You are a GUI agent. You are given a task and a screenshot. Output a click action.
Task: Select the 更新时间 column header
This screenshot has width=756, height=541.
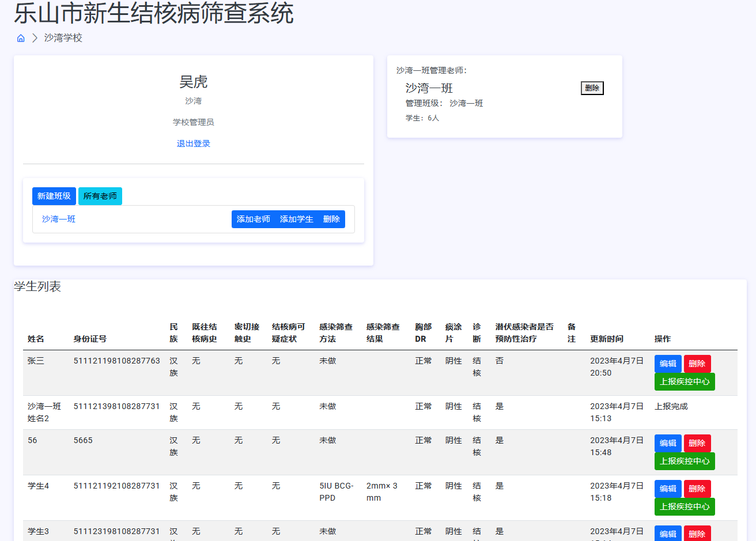click(x=607, y=339)
